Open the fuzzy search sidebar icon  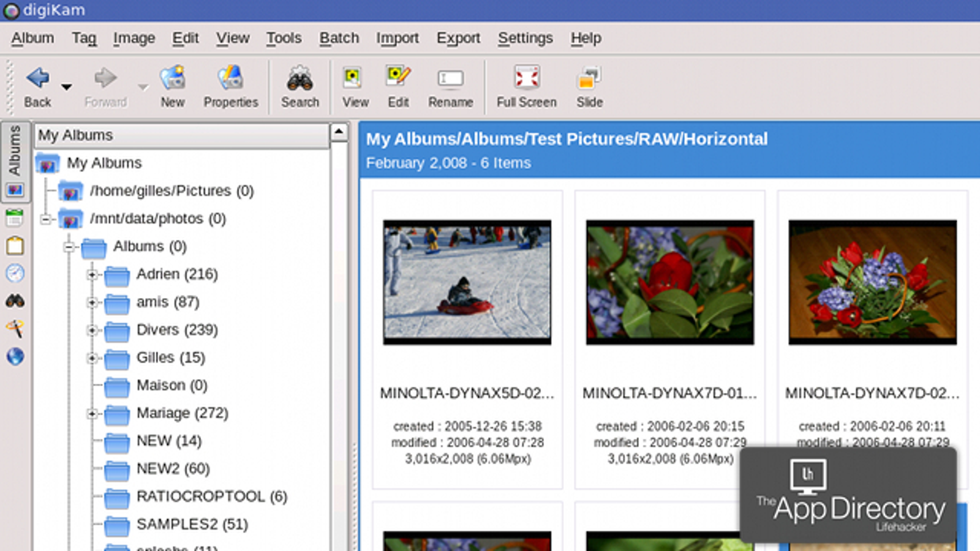click(15, 329)
